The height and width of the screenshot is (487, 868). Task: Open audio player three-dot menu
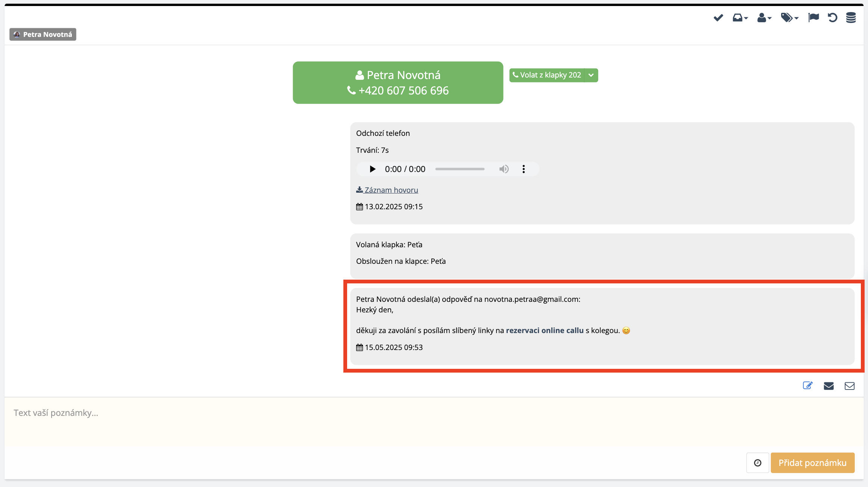coord(524,169)
